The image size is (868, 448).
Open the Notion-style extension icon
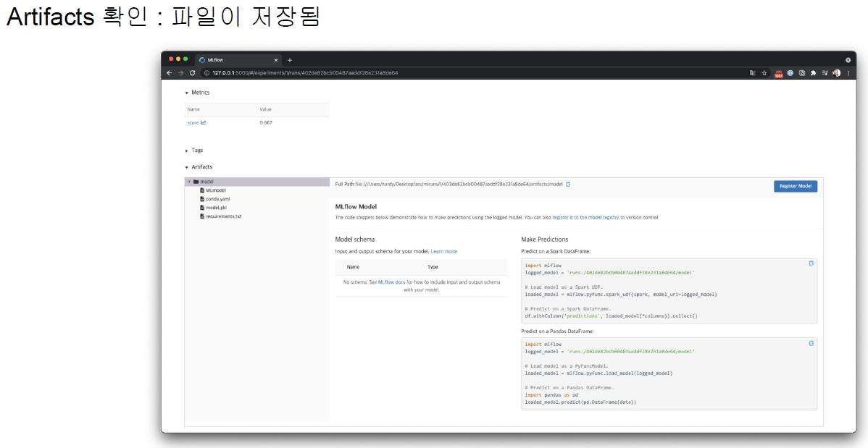802,72
